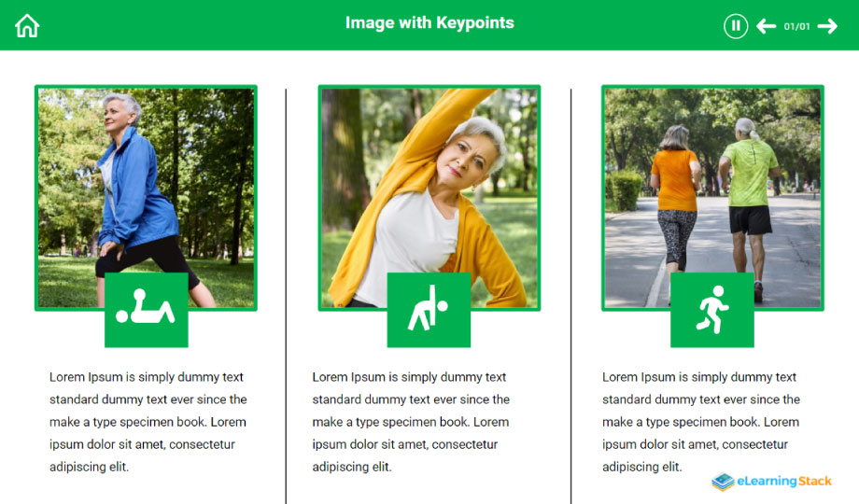Click the third column's Lorem Ipsum paragraph

point(700,422)
